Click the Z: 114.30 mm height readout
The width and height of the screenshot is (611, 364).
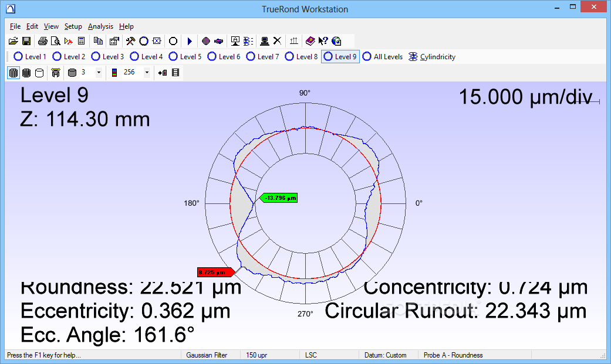pyautogui.click(x=85, y=119)
